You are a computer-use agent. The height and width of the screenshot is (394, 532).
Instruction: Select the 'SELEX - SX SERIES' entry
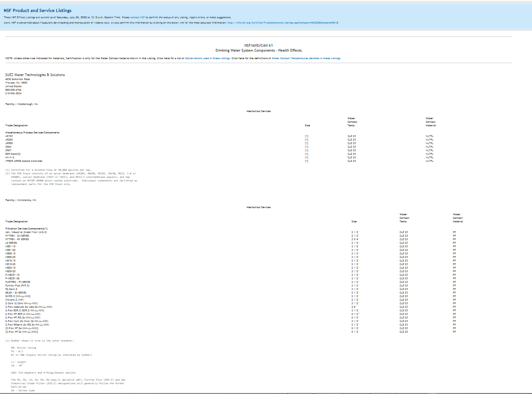(x=16, y=293)
